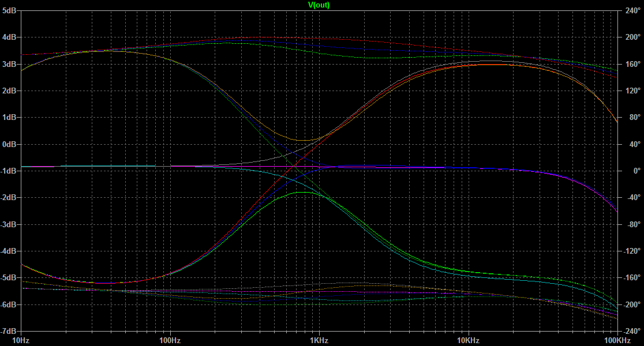Click the 4dB left axis label

click(x=9, y=37)
